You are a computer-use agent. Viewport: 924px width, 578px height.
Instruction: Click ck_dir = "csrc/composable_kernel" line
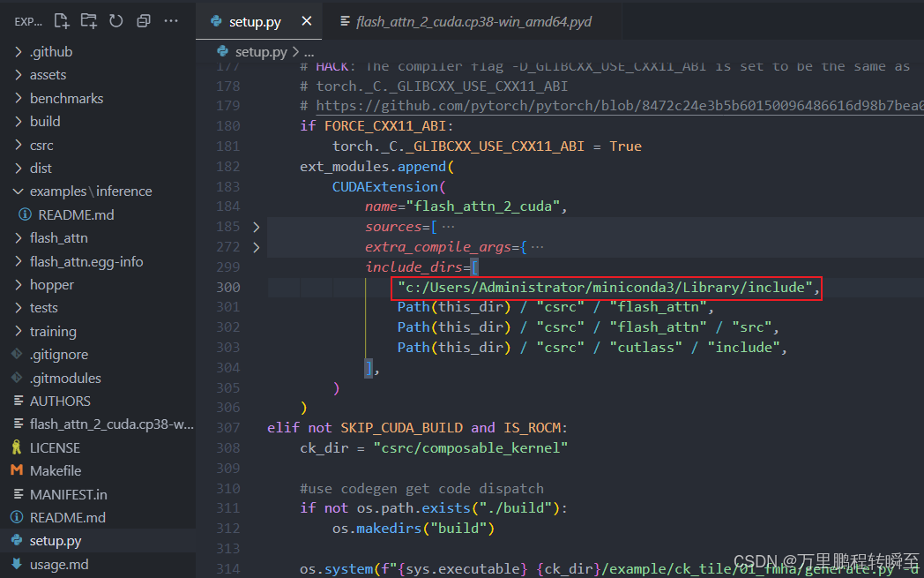(434, 447)
